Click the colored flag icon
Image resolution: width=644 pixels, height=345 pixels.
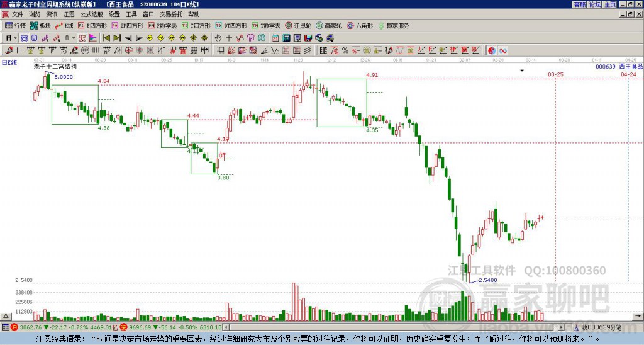93,38
